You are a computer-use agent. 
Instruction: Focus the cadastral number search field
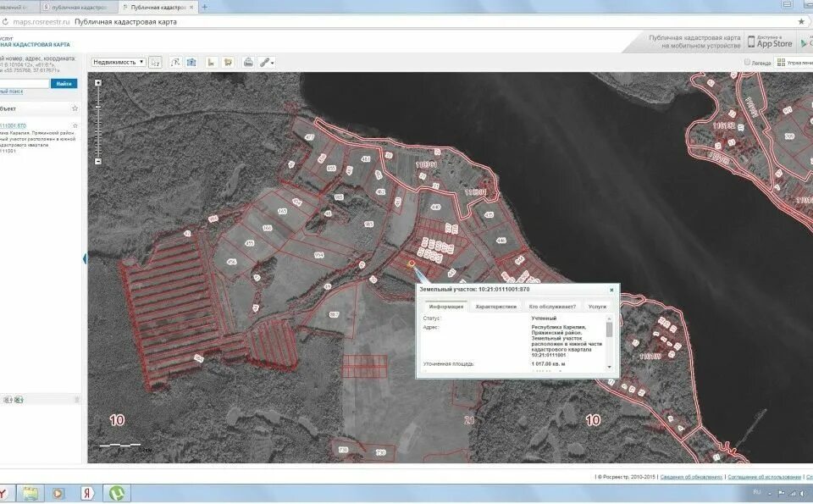click(24, 84)
